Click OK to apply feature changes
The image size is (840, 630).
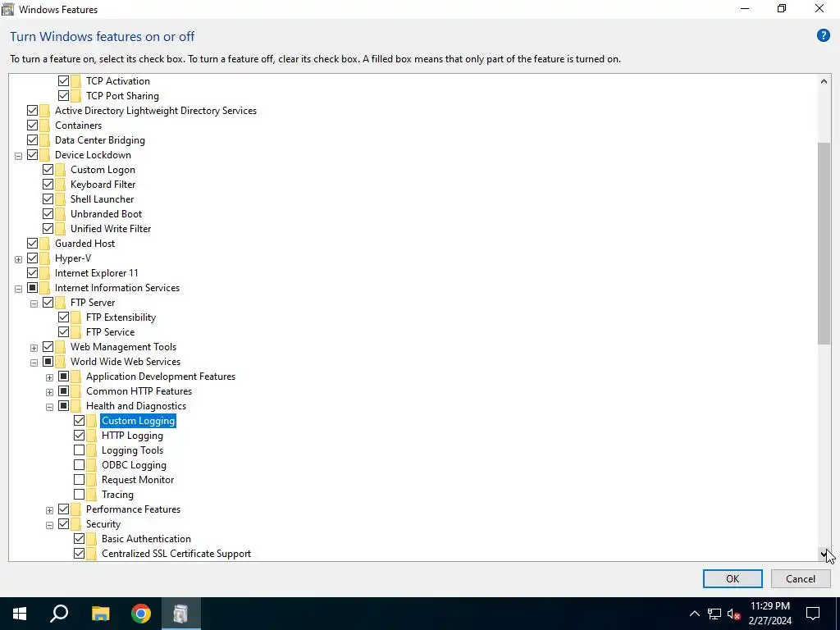click(x=733, y=578)
